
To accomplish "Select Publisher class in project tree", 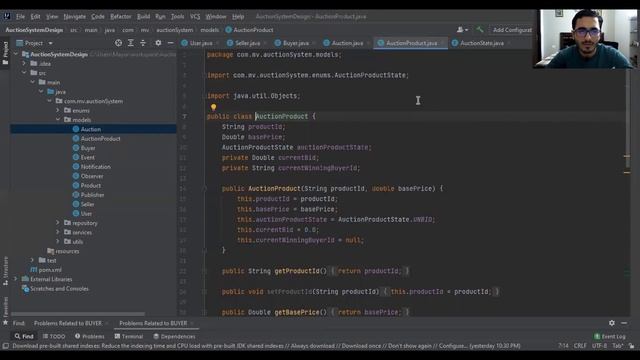I will tap(92, 195).
